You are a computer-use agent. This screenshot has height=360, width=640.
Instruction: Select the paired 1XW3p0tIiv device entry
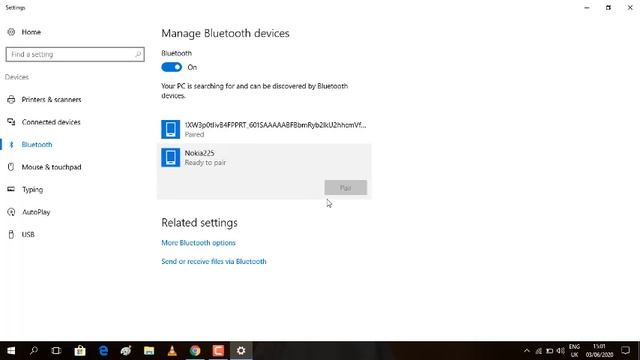tap(264, 129)
